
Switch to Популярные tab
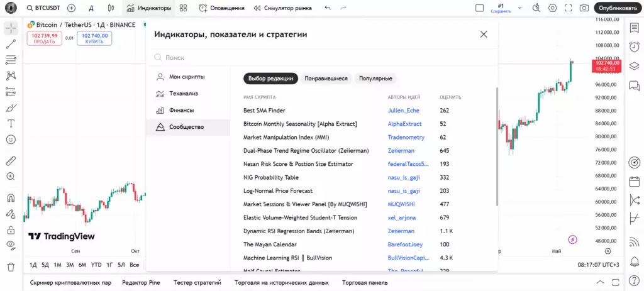[375, 79]
